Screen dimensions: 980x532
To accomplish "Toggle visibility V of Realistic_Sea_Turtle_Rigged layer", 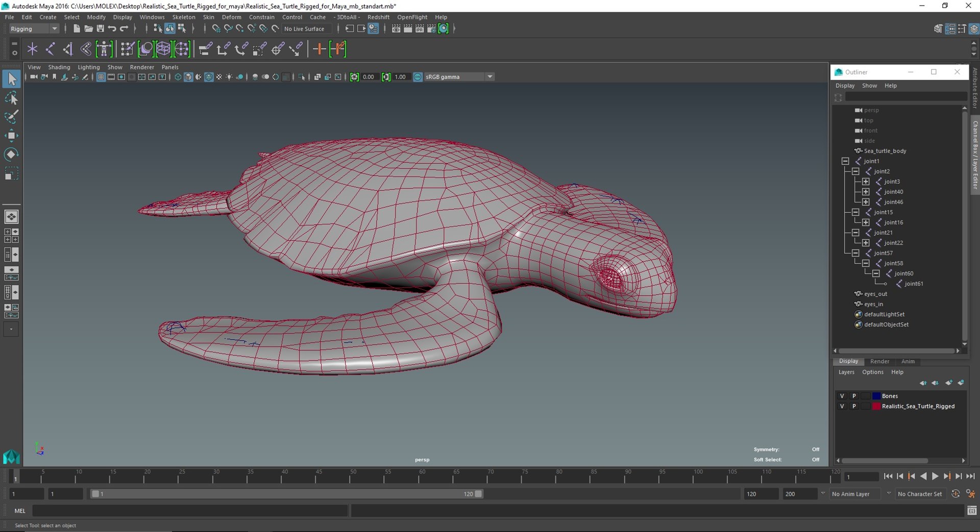I will (x=842, y=407).
